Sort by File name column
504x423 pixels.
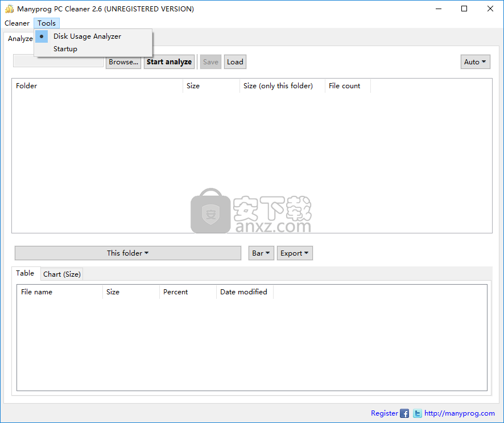60,292
